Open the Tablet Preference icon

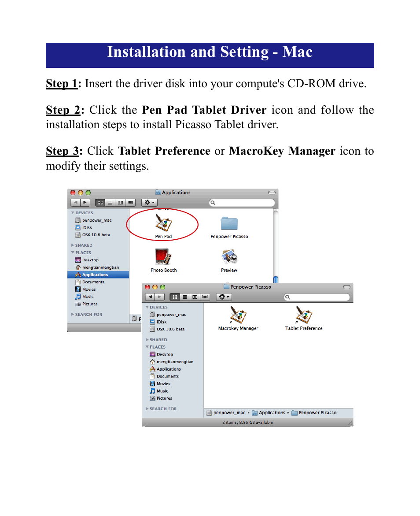[304, 315]
